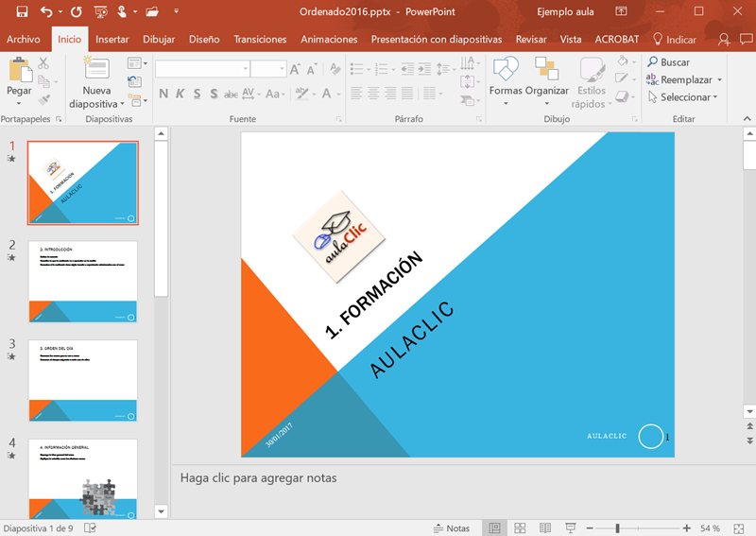Open the font size combo box

(268, 69)
